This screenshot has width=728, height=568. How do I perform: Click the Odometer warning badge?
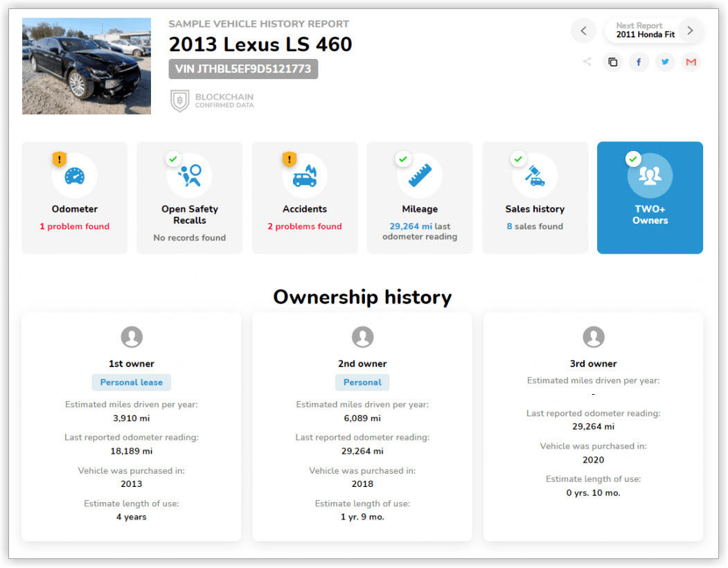coord(60,159)
